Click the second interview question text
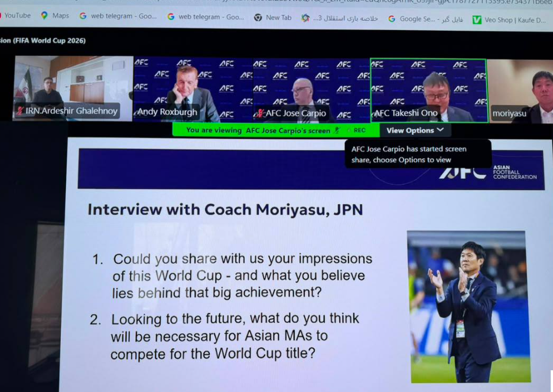The width and height of the screenshot is (553, 392). pos(235,337)
